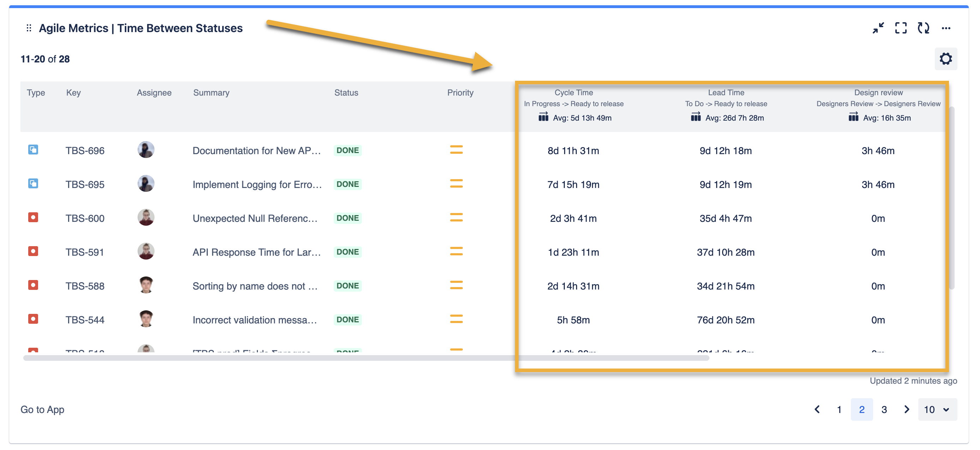Image resolution: width=980 pixels, height=450 pixels.
Task: Click the assignee avatar for TBS-544
Action: click(146, 319)
